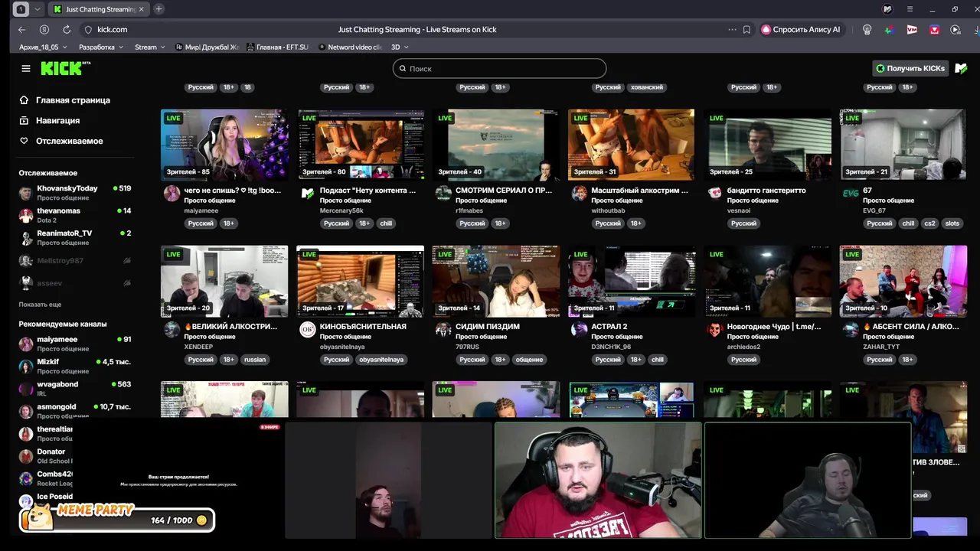This screenshot has height=551, width=980.
Task: Expand the Stream bookmarks folder
Action: tap(149, 47)
